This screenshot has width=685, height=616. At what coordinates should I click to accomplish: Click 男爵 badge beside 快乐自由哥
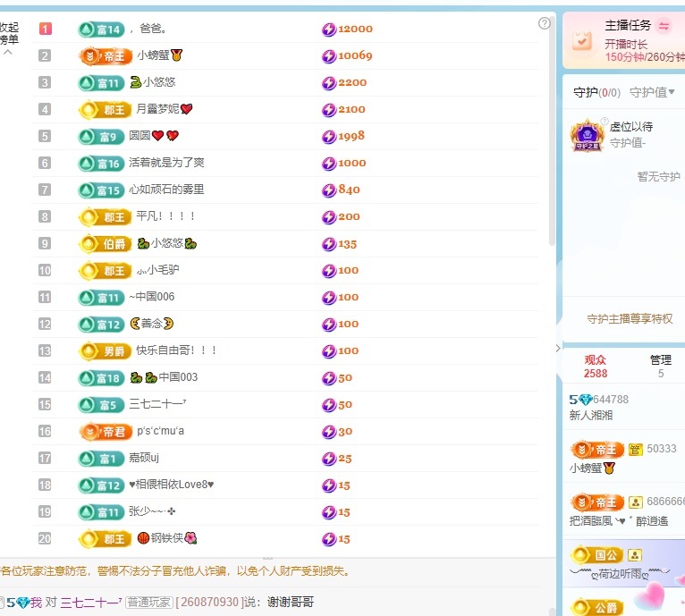[106, 350]
